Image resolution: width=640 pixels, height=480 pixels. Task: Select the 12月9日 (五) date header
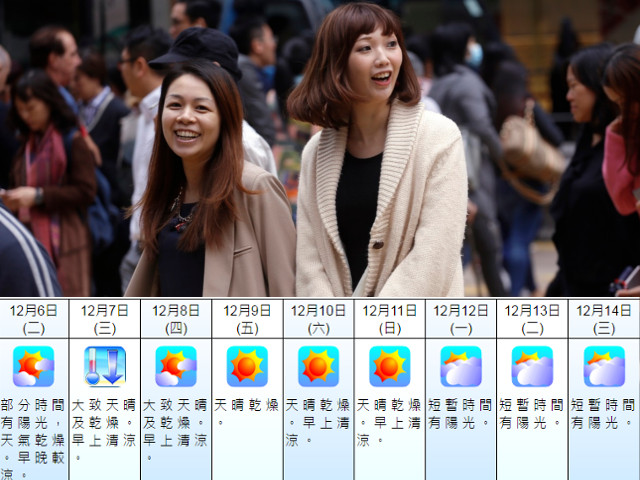(247, 318)
